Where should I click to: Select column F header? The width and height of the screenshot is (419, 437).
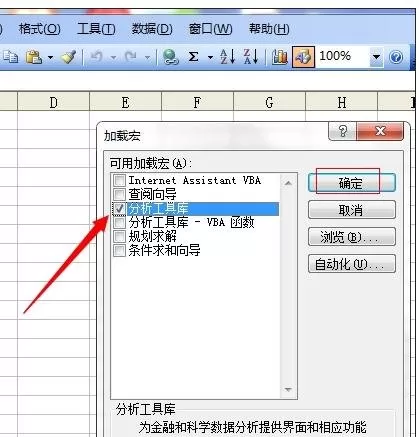coord(197,102)
